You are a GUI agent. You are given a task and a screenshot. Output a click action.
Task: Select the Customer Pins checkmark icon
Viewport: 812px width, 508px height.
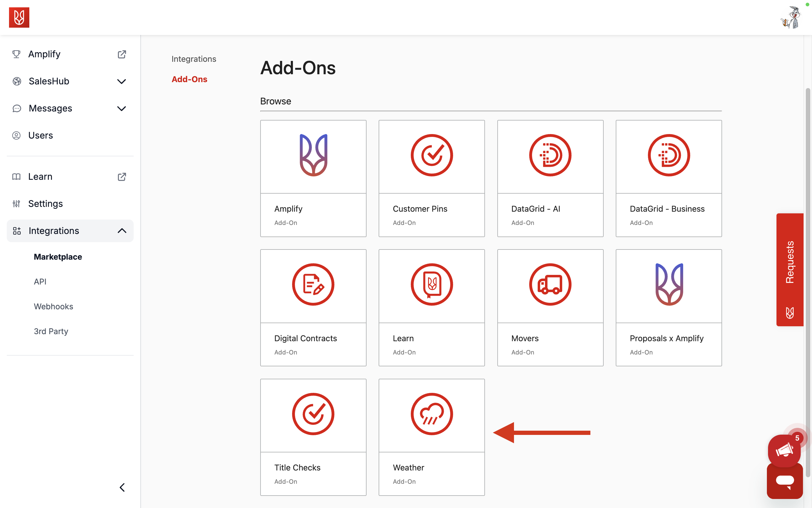click(432, 155)
